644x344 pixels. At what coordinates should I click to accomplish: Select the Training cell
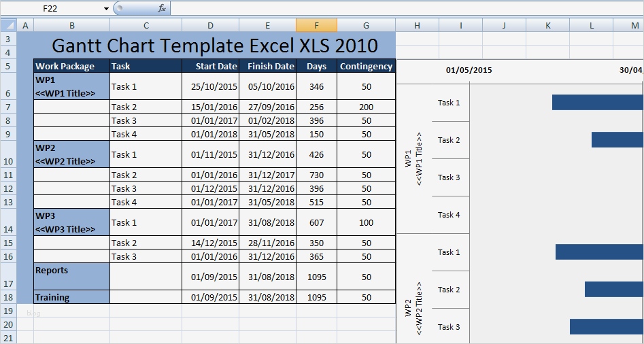click(x=72, y=297)
